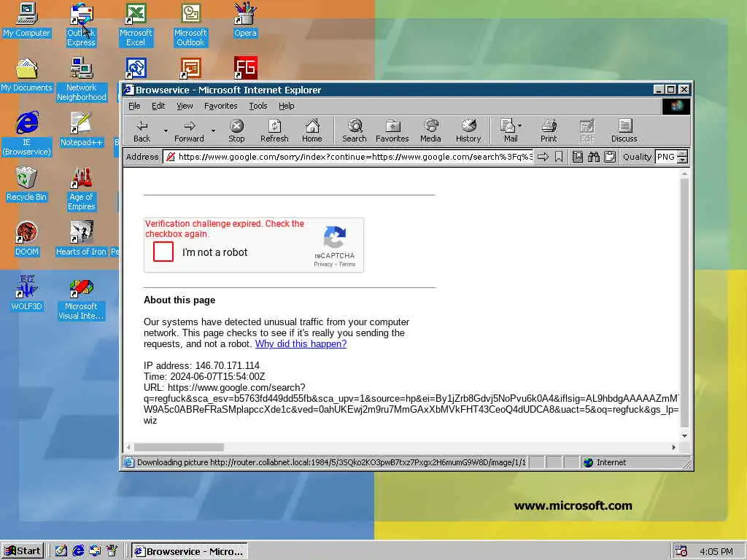
Task: Open the Discuss toolbar button
Action: point(624,131)
